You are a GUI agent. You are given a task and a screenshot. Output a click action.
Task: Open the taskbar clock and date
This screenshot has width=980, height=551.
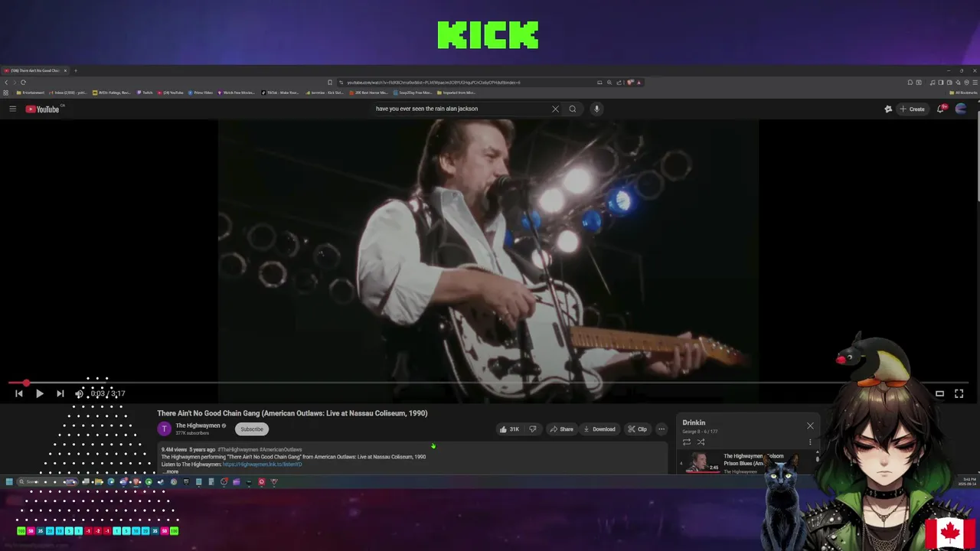[967, 482]
